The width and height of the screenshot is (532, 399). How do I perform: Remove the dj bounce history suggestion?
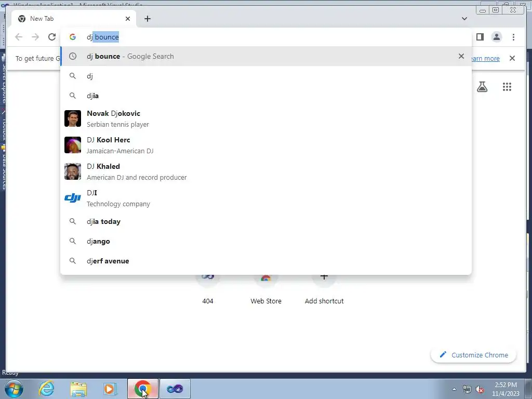461,56
